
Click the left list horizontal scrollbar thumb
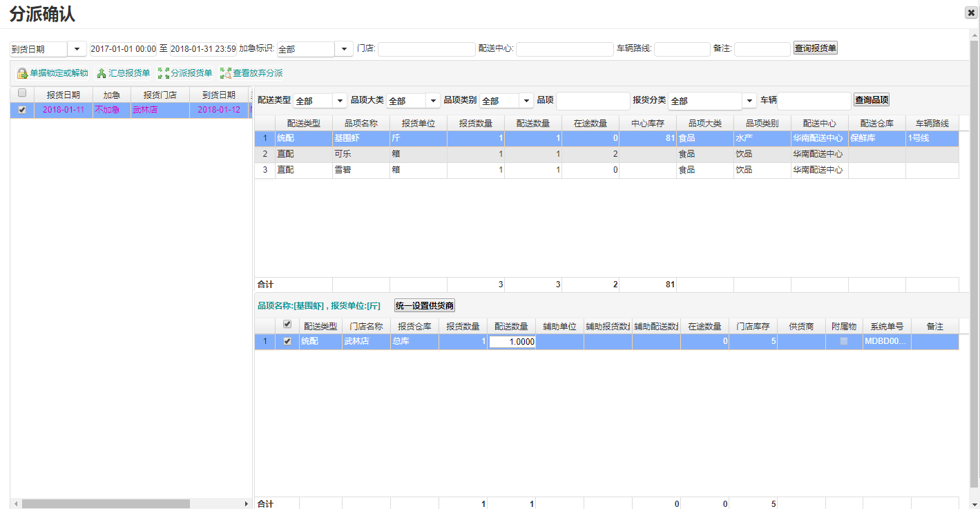click(106, 504)
